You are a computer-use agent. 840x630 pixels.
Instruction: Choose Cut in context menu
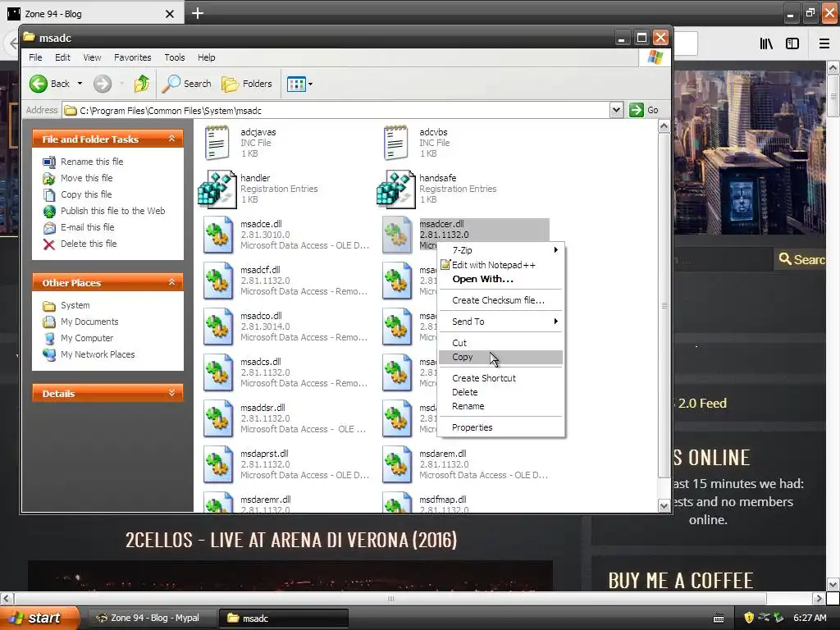coord(500,343)
